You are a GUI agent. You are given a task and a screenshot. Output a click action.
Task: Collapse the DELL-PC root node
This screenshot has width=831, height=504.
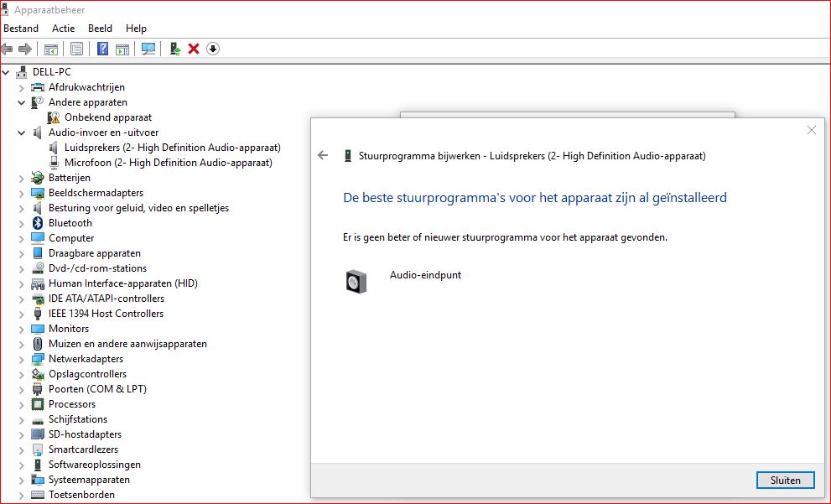pos(6,72)
